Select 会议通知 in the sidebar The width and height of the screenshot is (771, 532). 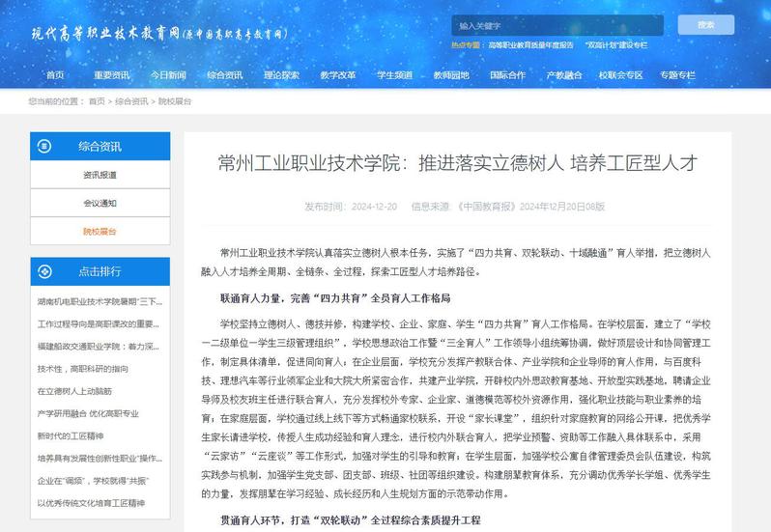click(x=100, y=203)
